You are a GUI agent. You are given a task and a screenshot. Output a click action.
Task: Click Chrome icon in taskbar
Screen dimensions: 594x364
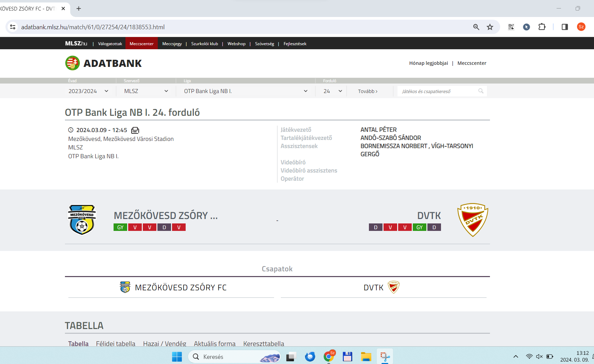(x=328, y=357)
